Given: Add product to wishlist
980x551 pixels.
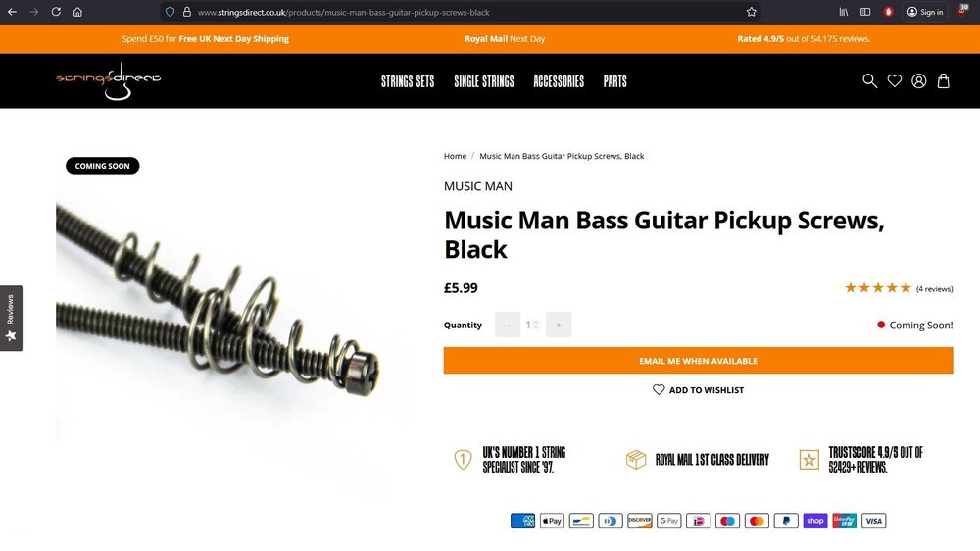Looking at the screenshot, I should 698,389.
